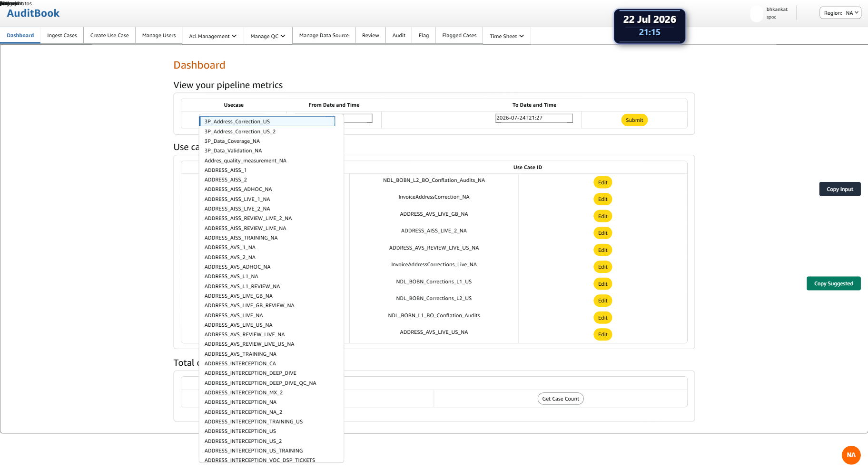The height and width of the screenshot is (472, 868).
Task: Click the Get Case Count button
Action: [561, 399]
